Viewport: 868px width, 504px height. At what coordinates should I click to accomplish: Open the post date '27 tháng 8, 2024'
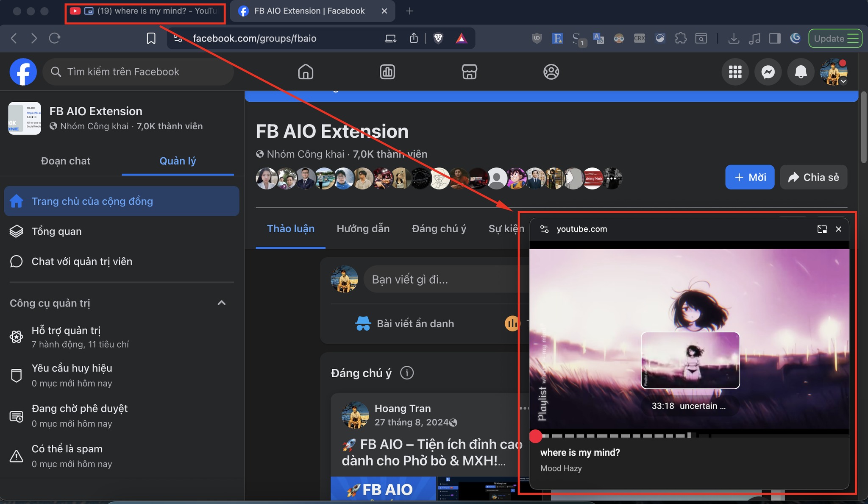pyautogui.click(x=412, y=422)
